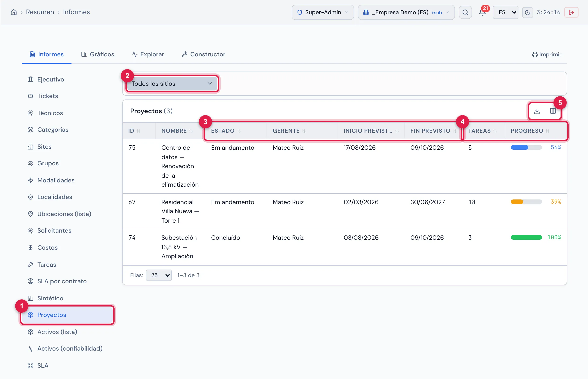Select Proyectos report in sidebar

[x=67, y=315]
